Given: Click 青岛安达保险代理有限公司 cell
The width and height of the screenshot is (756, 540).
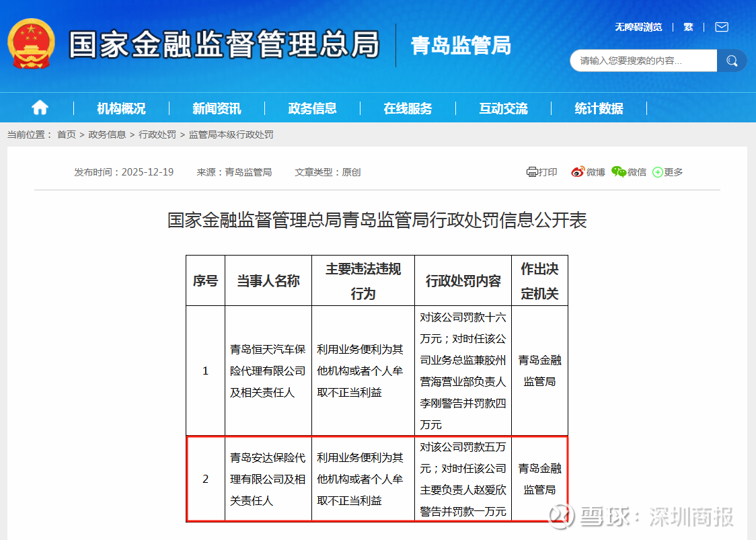Looking at the screenshot, I should point(268,479).
